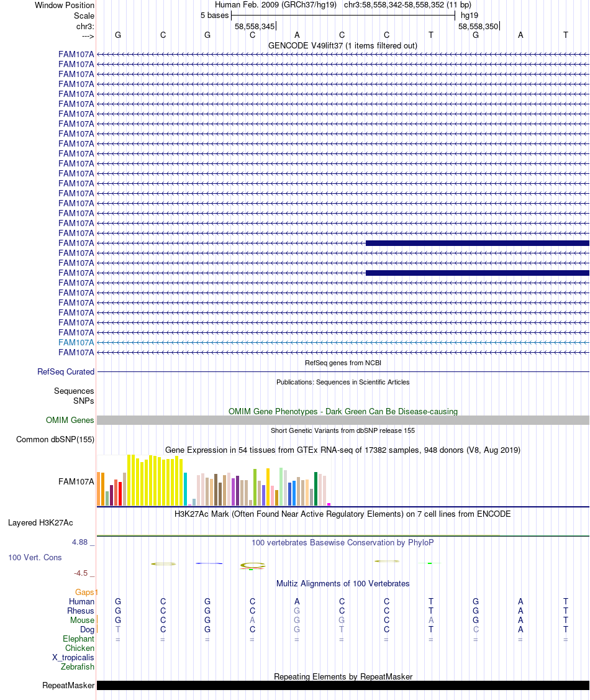Click the OMIM Genes track label
590x700 pixels.
point(70,420)
